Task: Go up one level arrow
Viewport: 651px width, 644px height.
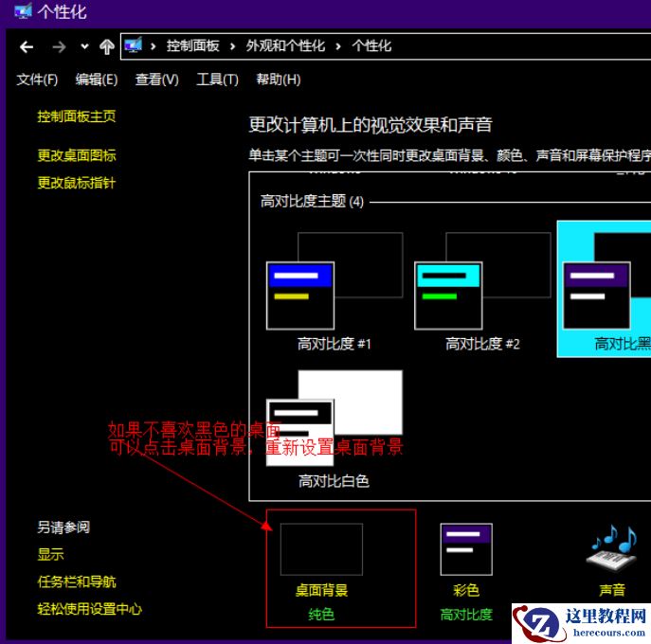Action: [x=107, y=46]
